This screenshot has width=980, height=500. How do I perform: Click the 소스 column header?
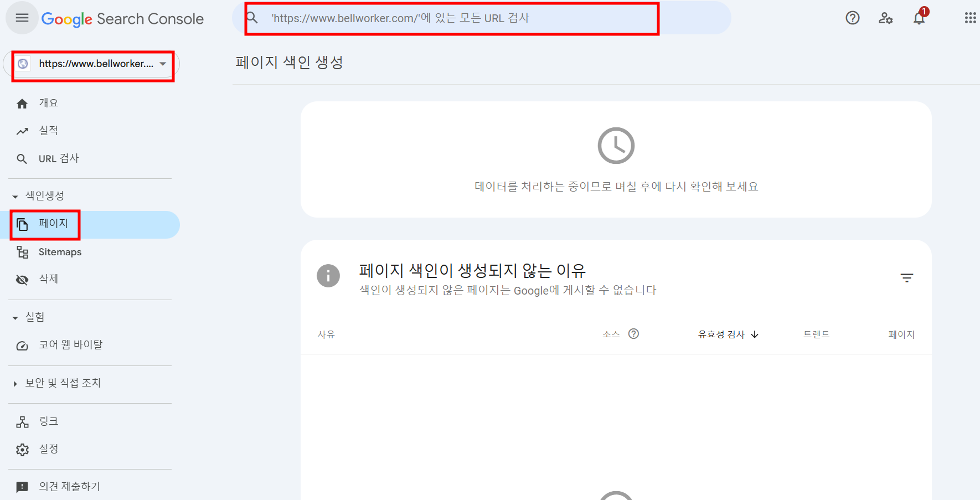[611, 334]
